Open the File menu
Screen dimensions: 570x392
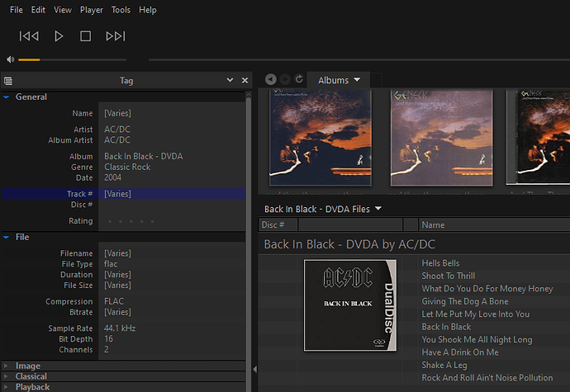click(x=17, y=10)
